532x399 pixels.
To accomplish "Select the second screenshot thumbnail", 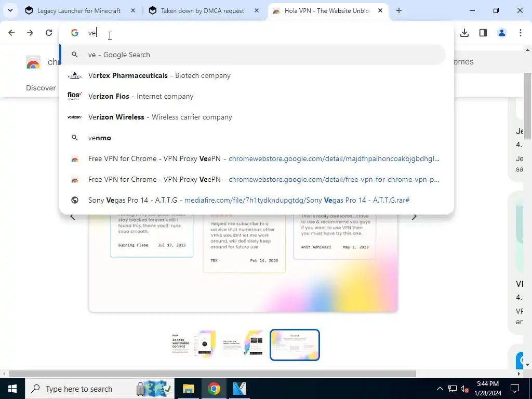I will coord(244,345).
